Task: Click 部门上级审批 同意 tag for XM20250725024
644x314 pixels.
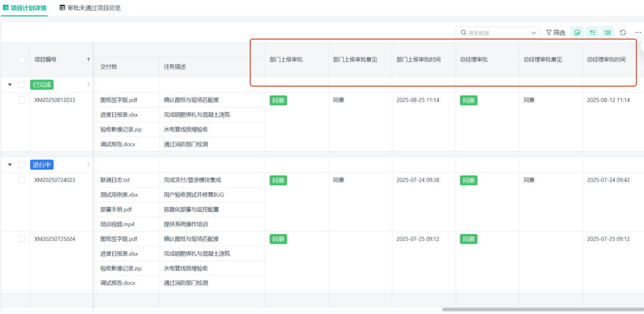Action: point(278,239)
